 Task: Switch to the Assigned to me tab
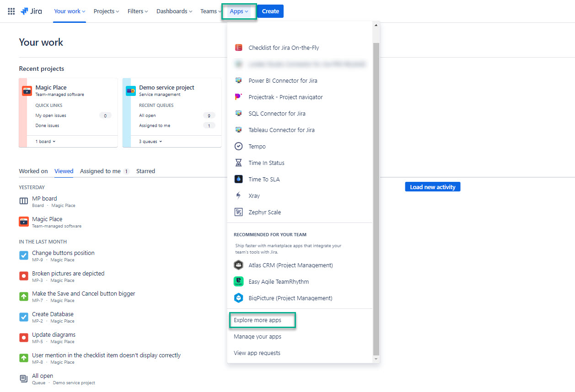coord(100,171)
